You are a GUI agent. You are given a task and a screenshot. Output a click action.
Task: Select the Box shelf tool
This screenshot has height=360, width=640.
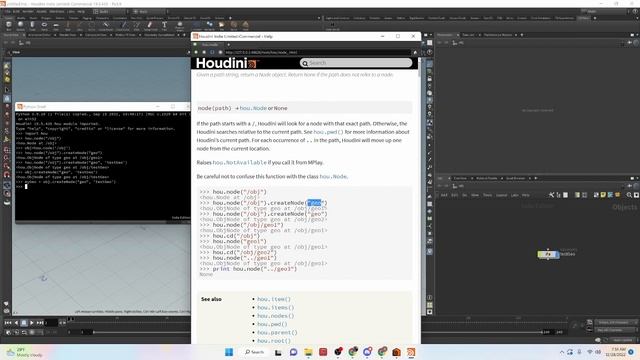9,26
